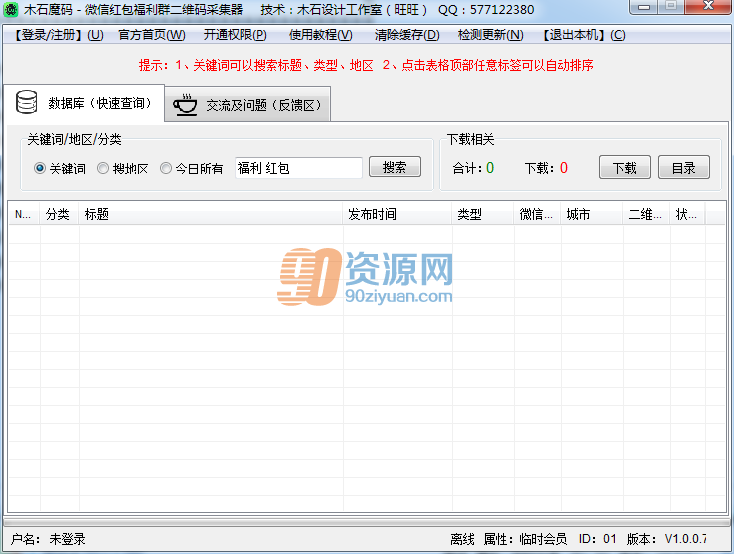Click the 下载 button
734x554 pixels.
click(x=624, y=168)
